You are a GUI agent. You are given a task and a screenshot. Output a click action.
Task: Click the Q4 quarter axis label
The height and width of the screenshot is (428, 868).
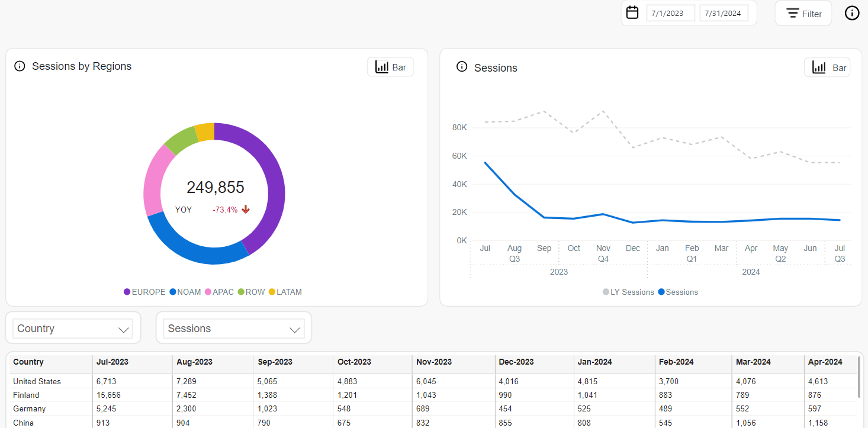pyautogui.click(x=603, y=259)
